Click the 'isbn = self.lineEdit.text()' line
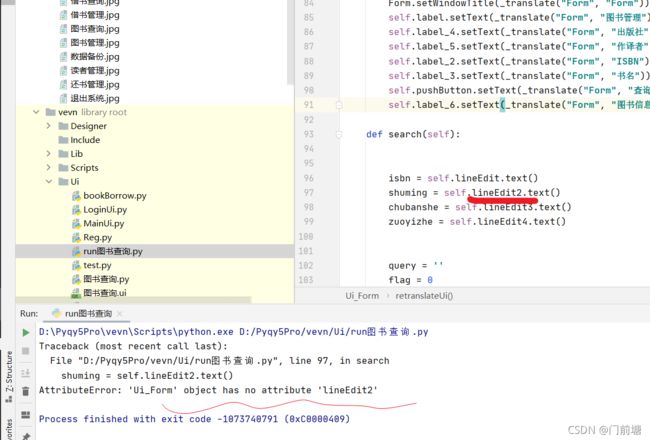 click(x=463, y=178)
